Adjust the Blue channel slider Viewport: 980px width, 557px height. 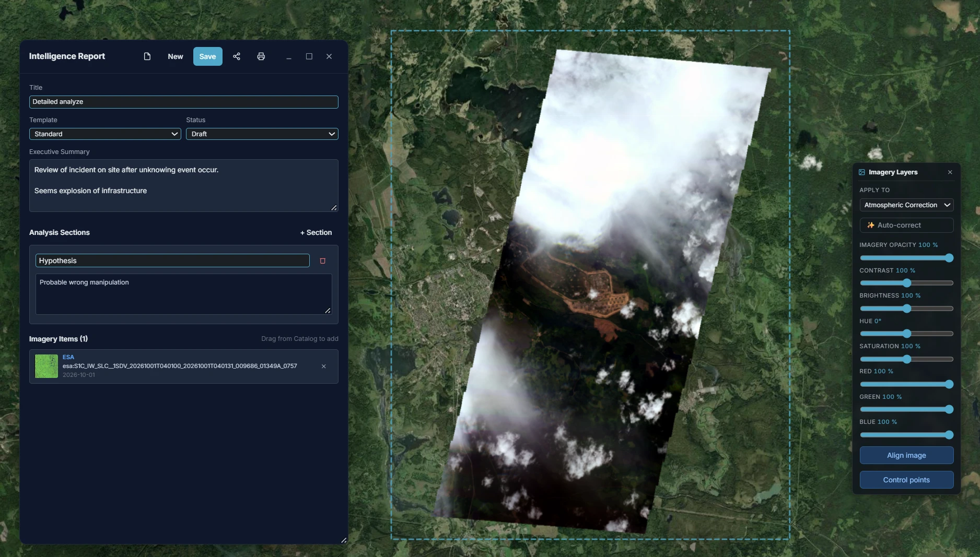tap(906, 435)
